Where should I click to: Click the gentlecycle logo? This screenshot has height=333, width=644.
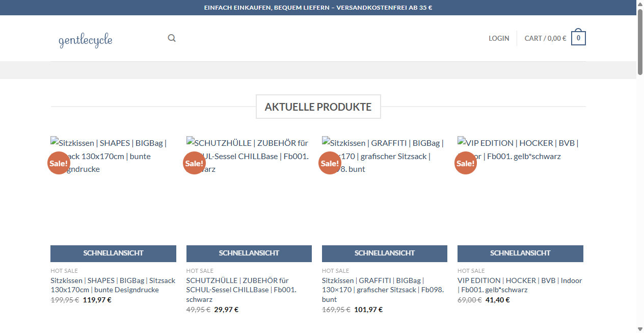(86, 40)
